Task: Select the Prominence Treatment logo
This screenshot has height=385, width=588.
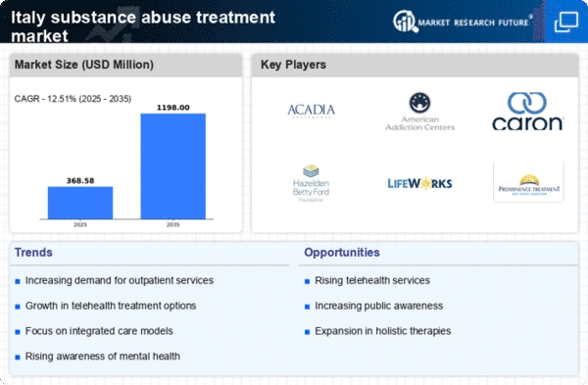Action: coord(528,184)
